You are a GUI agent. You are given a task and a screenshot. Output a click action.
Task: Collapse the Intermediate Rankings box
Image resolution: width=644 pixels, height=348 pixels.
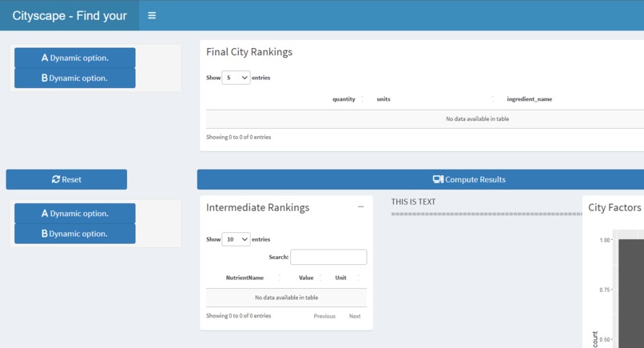click(x=360, y=207)
